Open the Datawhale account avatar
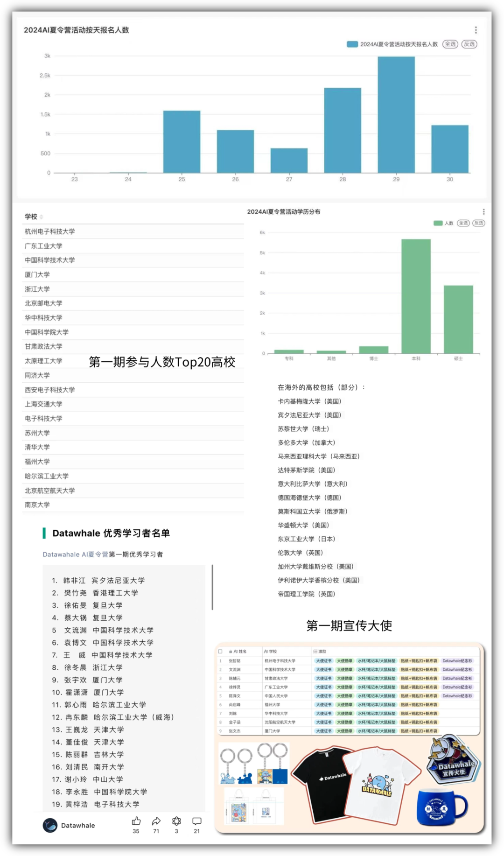The height and width of the screenshot is (856, 504). pyautogui.click(x=50, y=825)
